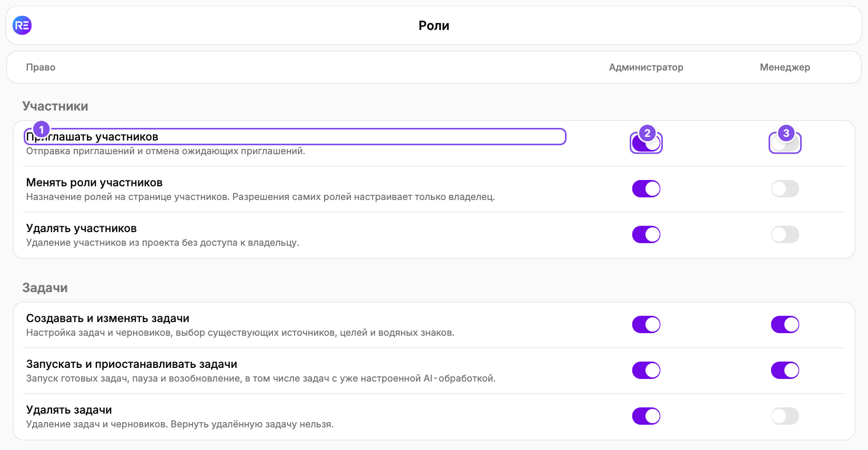Enable Manager's change member roles switch
868x450 pixels.
[785, 189]
